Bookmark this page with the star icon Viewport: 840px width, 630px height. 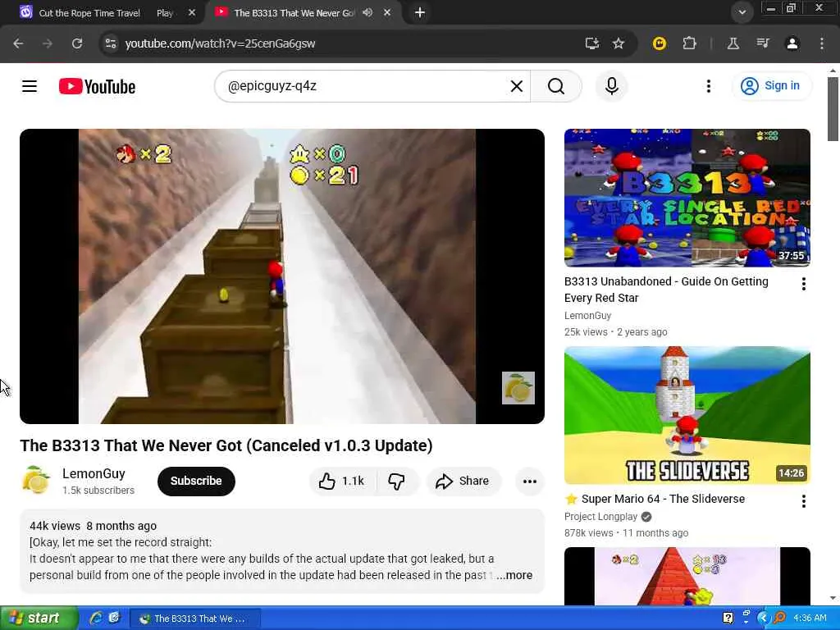click(x=619, y=43)
